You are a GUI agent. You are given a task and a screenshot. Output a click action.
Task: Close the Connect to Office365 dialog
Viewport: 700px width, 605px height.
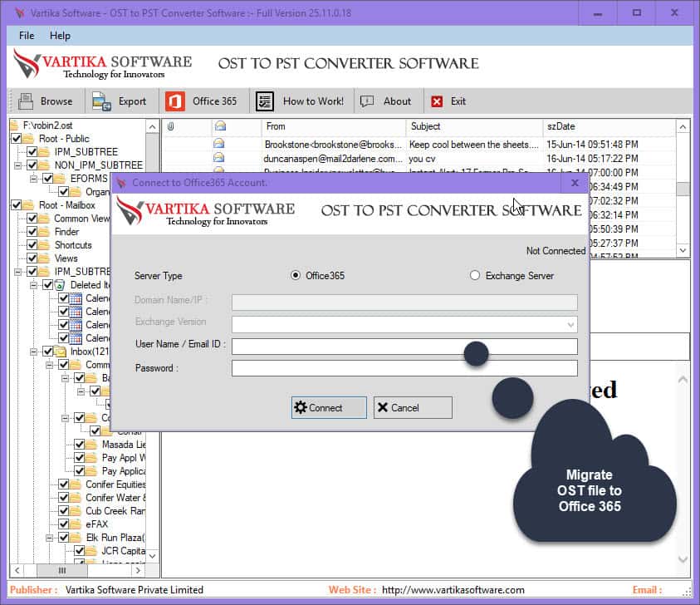(x=575, y=183)
